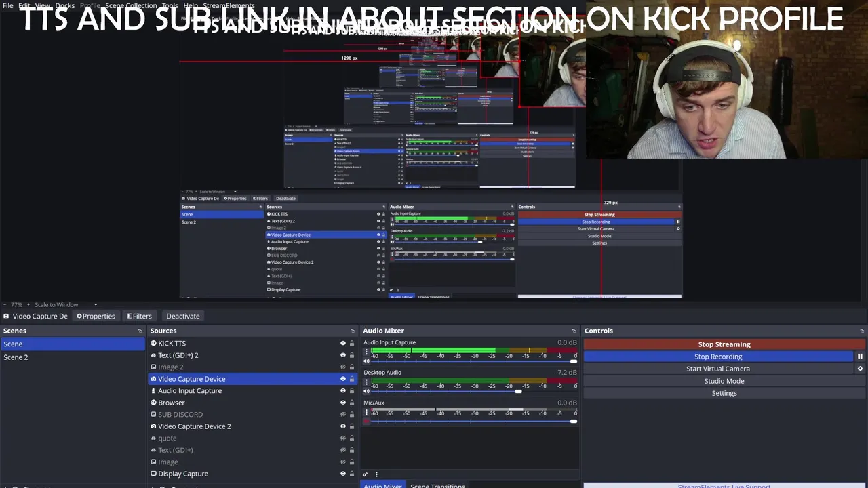Click the Text (GDI+) 2 source type icon
Screen dimensions: 868x488
[153, 355]
